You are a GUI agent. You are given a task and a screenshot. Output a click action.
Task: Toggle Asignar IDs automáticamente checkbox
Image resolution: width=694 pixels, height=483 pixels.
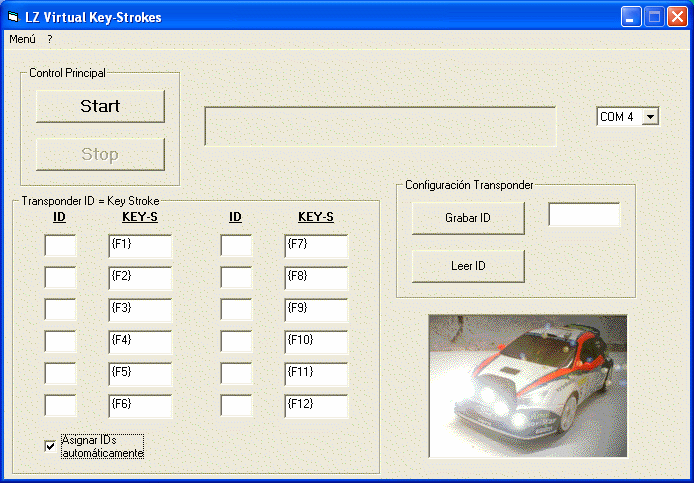click(50, 446)
